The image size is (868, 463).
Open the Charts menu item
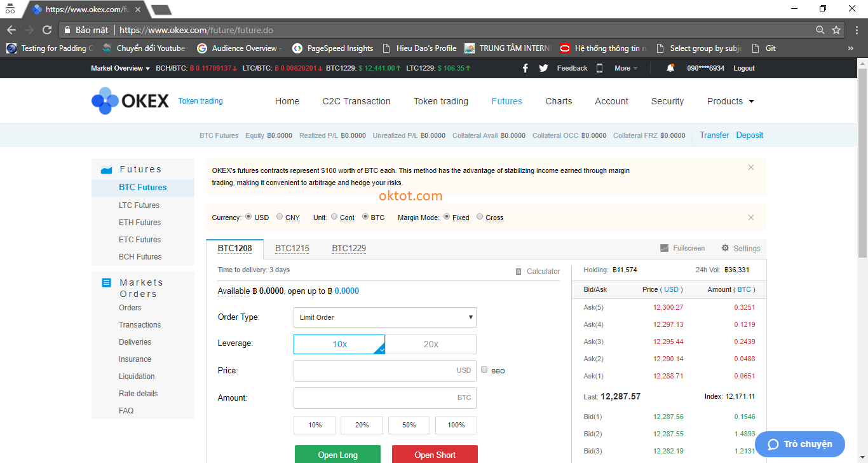pos(559,101)
